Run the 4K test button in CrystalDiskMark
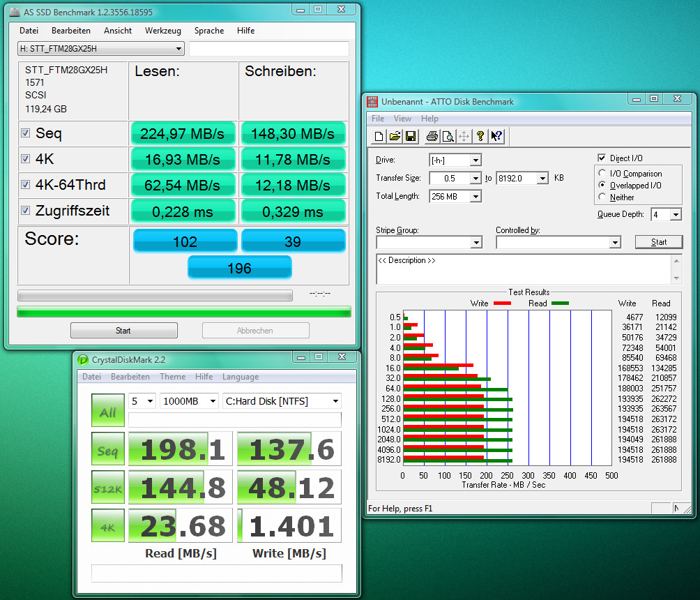The width and height of the screenshot is (700, 600). click(x=108, y=525)
